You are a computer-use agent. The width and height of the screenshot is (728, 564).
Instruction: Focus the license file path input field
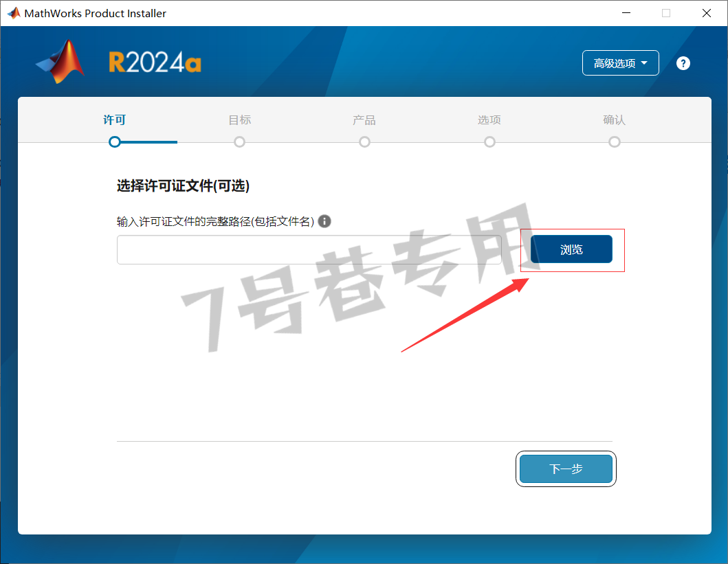click(x=309, y=249)
